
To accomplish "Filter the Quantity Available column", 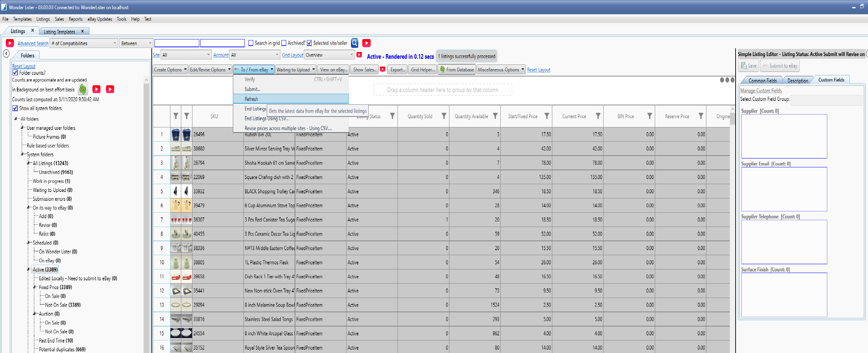I will tap(495, 116).
